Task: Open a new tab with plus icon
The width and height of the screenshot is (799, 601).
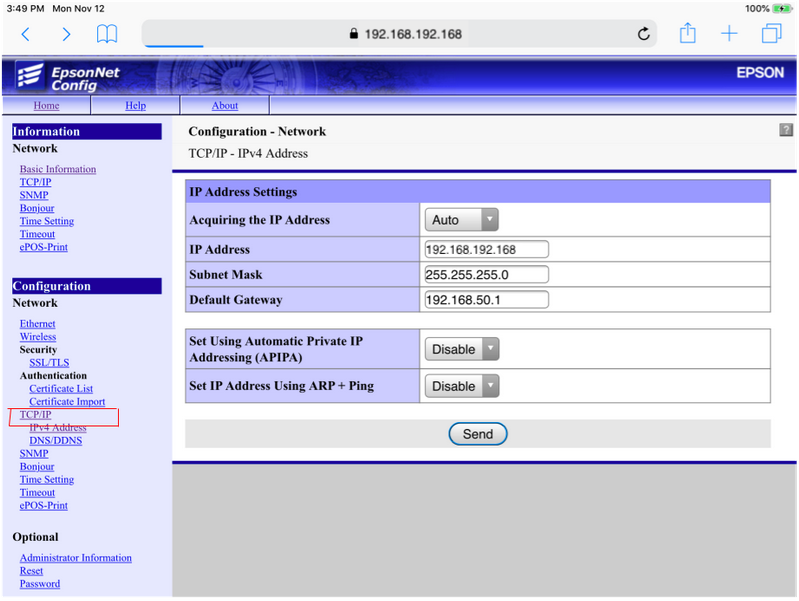Action: (x=729, y=34)
